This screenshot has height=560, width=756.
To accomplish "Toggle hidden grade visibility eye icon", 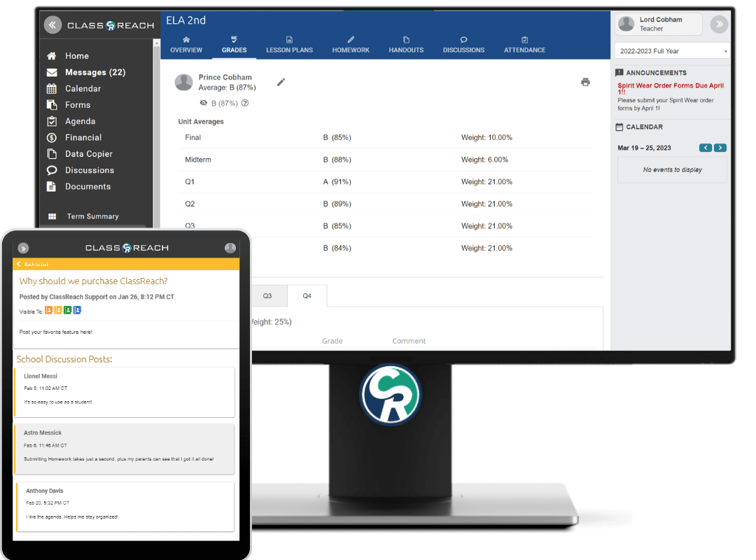I will 204,103.
